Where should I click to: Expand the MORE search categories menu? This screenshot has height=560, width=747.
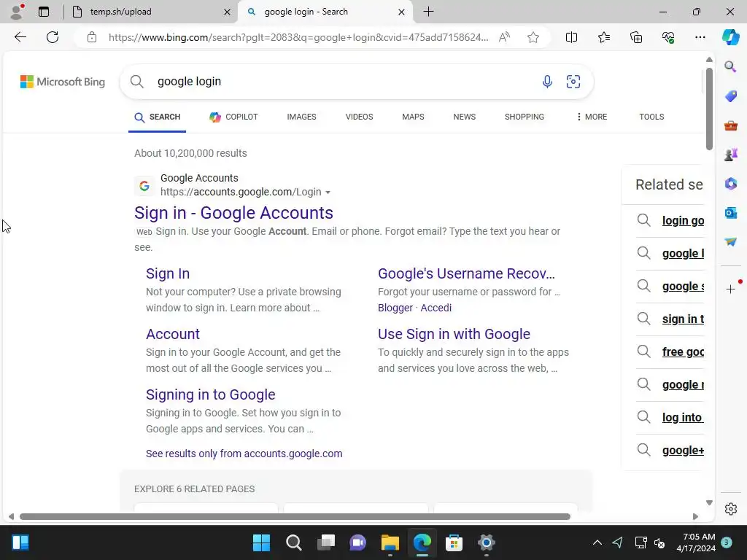tap(591, 117)
